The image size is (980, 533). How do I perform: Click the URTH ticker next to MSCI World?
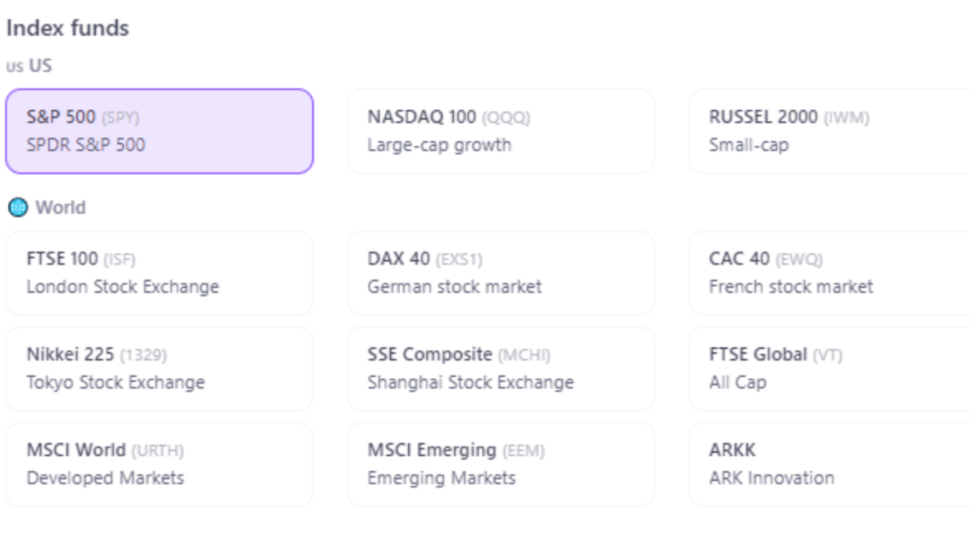pyautogui.click(x=158, y=451)
